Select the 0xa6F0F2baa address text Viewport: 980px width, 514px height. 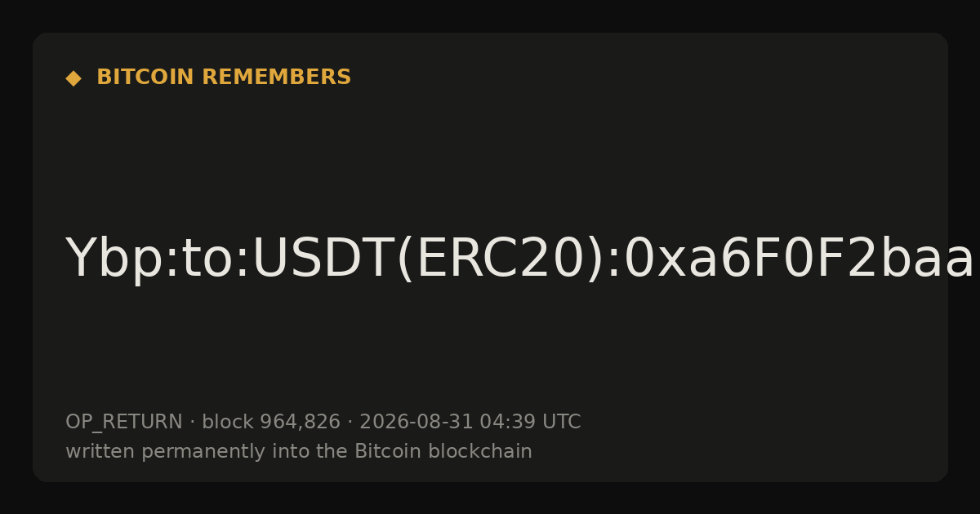click(x=800, y=259)
